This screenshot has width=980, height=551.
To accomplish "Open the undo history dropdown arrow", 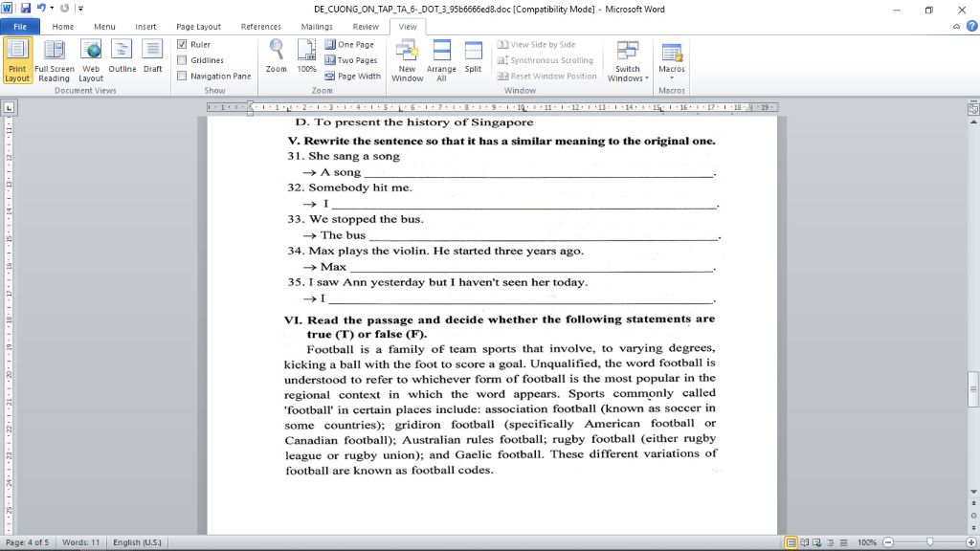I will point(52,9).
